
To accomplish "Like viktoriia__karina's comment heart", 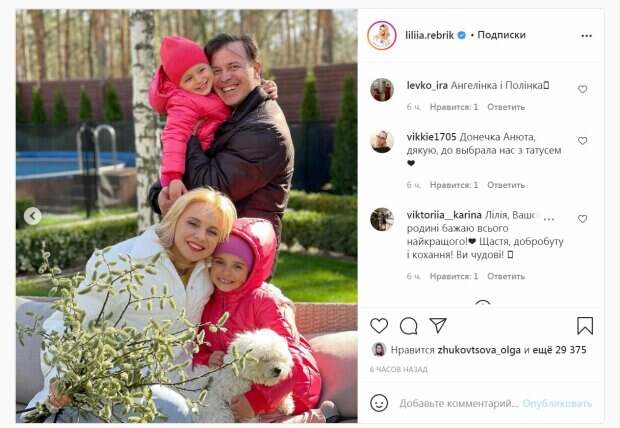I will pyautogui.click(x=582, y=218).
